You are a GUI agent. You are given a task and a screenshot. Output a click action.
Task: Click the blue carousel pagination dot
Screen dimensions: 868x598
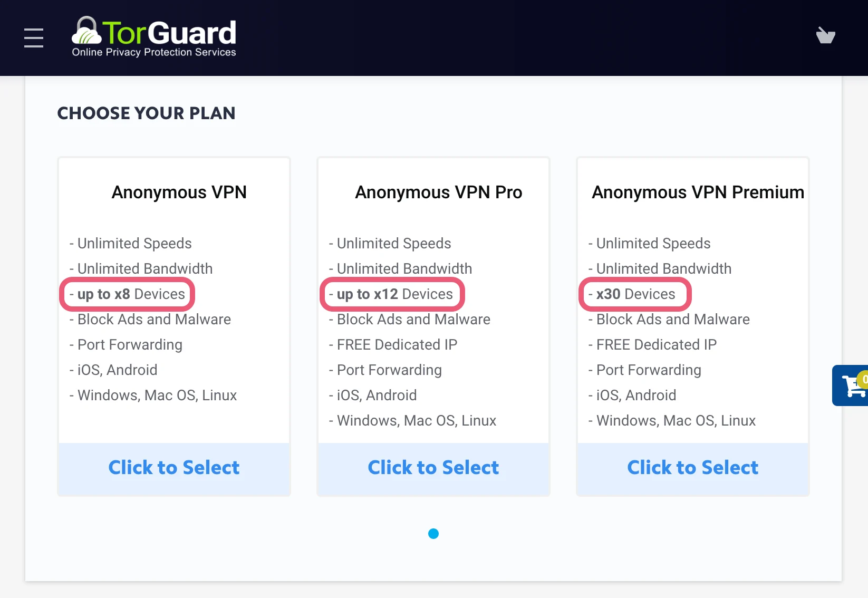[433, 534]
